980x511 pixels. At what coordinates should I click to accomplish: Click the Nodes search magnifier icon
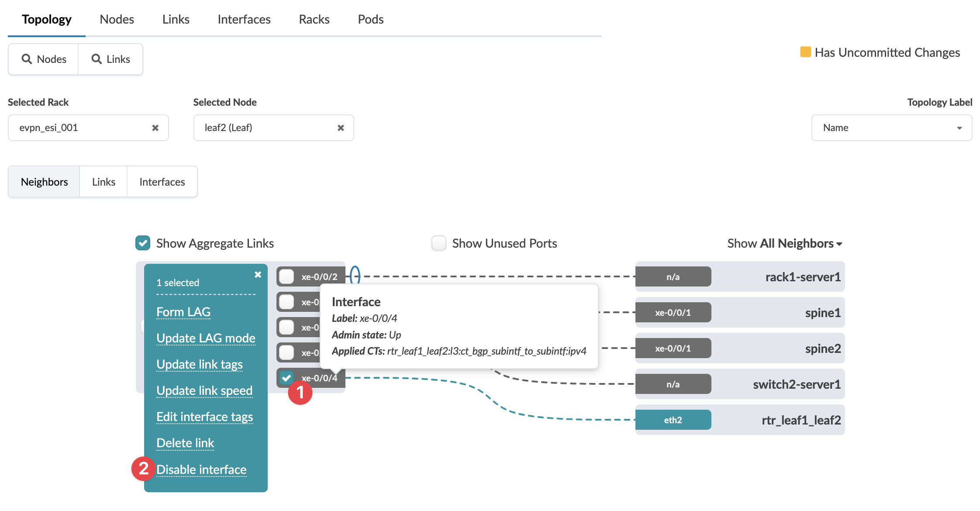tap(27, 59)
